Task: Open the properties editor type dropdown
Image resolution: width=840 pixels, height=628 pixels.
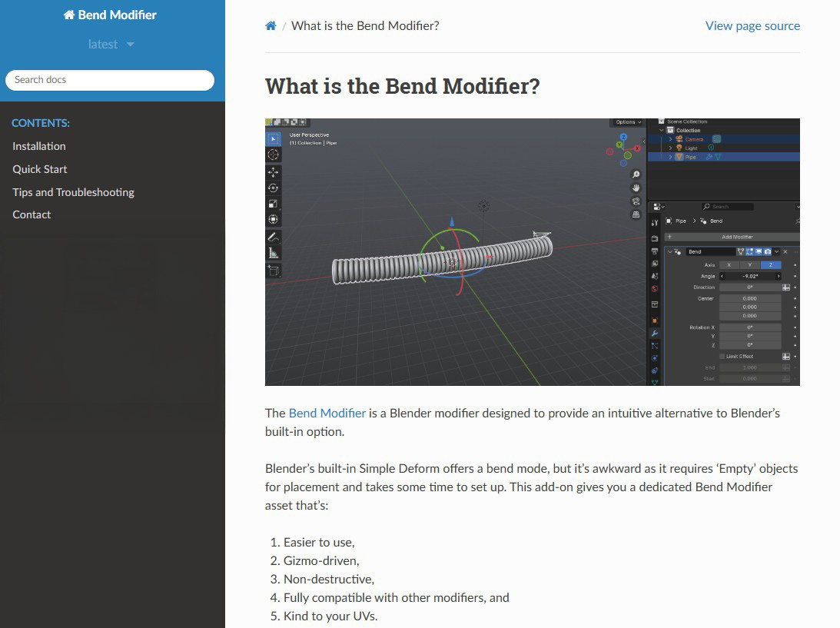Action: click(x=659, y=207)
